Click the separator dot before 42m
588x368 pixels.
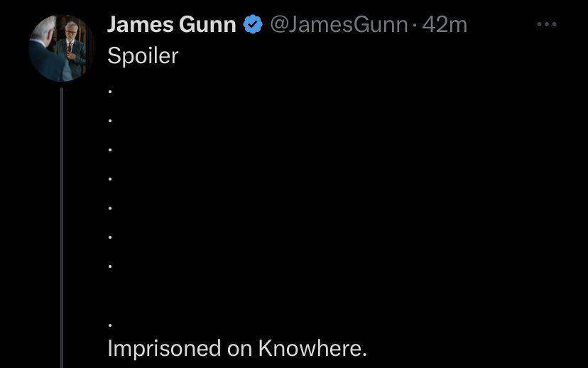coord(415,25)
